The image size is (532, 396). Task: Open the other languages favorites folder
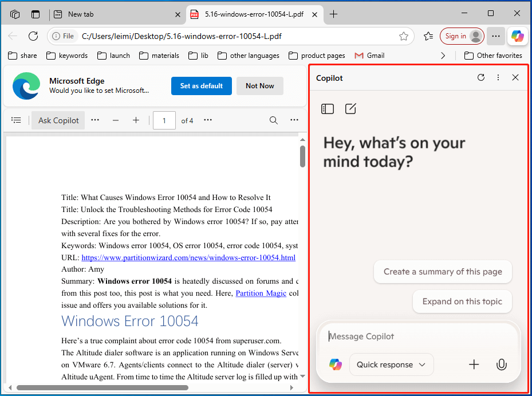pyautogui.click(x=249, y=56)
